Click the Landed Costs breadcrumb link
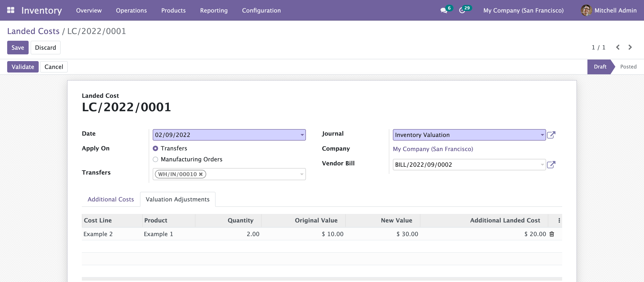 coord(33,31)
